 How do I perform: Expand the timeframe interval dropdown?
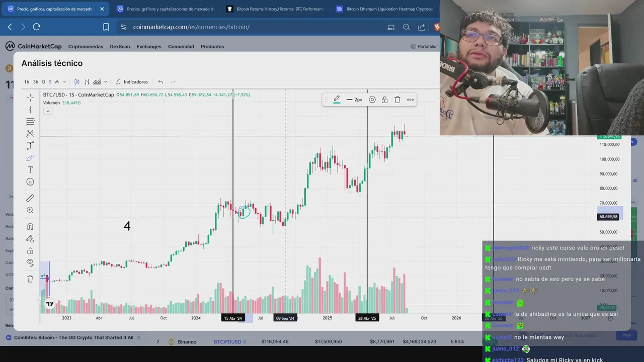coord(64,82)
